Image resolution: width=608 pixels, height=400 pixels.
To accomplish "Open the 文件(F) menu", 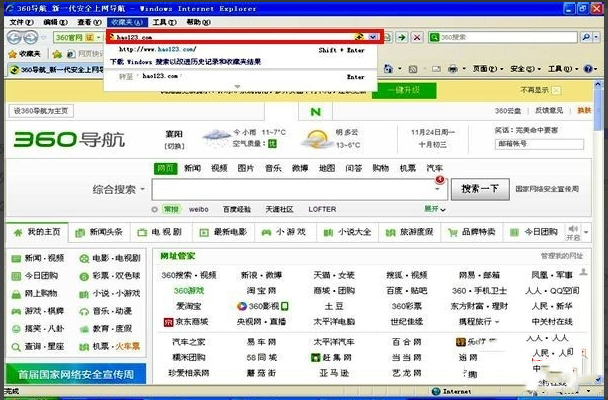I will click(21, 22).
